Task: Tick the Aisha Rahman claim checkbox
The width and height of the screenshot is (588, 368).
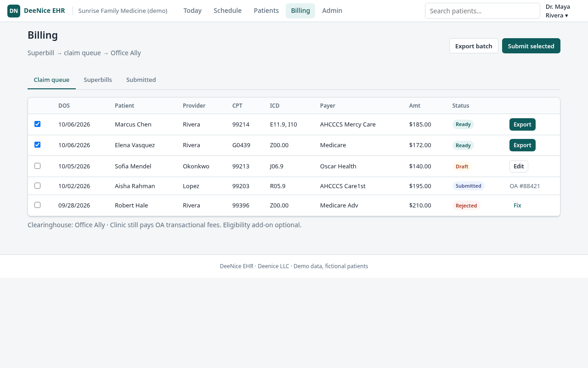Action: click(x=38, y=185)
